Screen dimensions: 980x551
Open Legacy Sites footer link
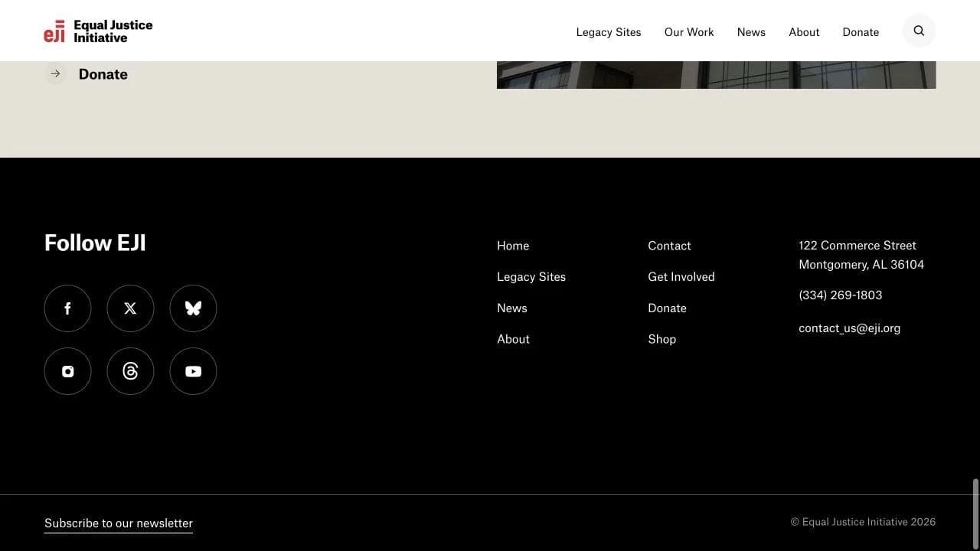[x=531, y=277]
